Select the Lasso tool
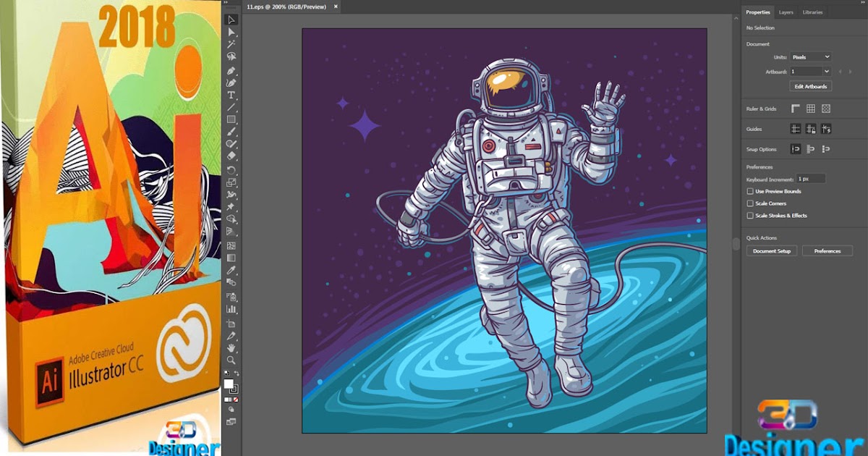The image size is (868, 456). tap(231, 56)
